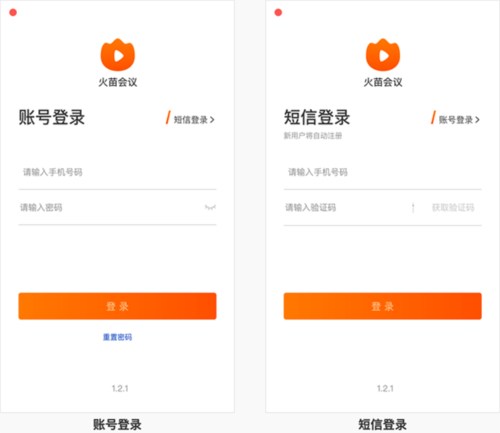Screen dimensions: 500x433
Task: Toggle password visibility eye icon
Action: 210,207
